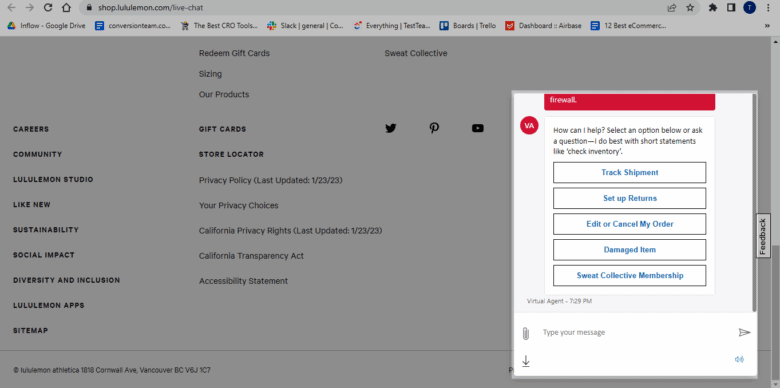Toggle the browser side panel icon
Image resolution: width=780 pixels, height=388 pixels.
tap(731, 7)
